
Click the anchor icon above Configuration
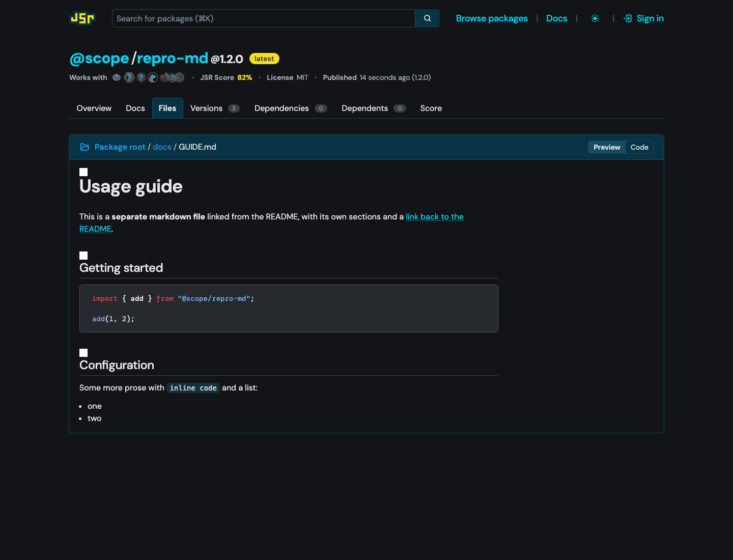pos(83,353)
